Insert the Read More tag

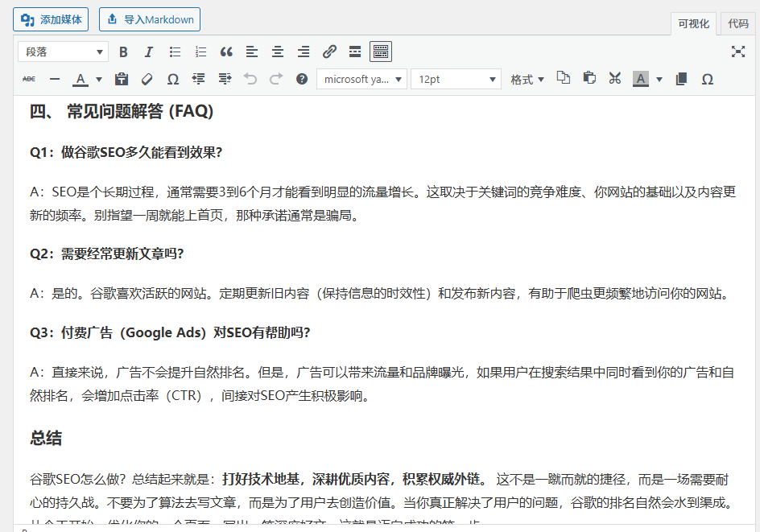click(x=354, y=52)
